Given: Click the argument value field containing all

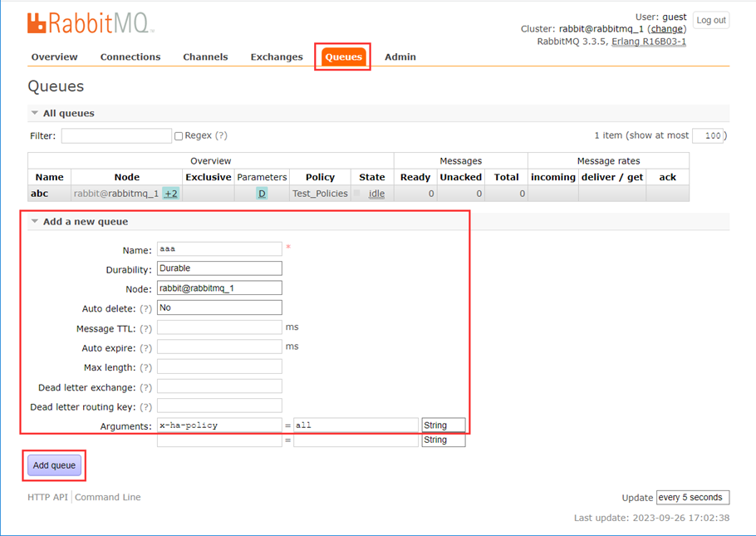Looking at the screenshot, I should 356,425.
